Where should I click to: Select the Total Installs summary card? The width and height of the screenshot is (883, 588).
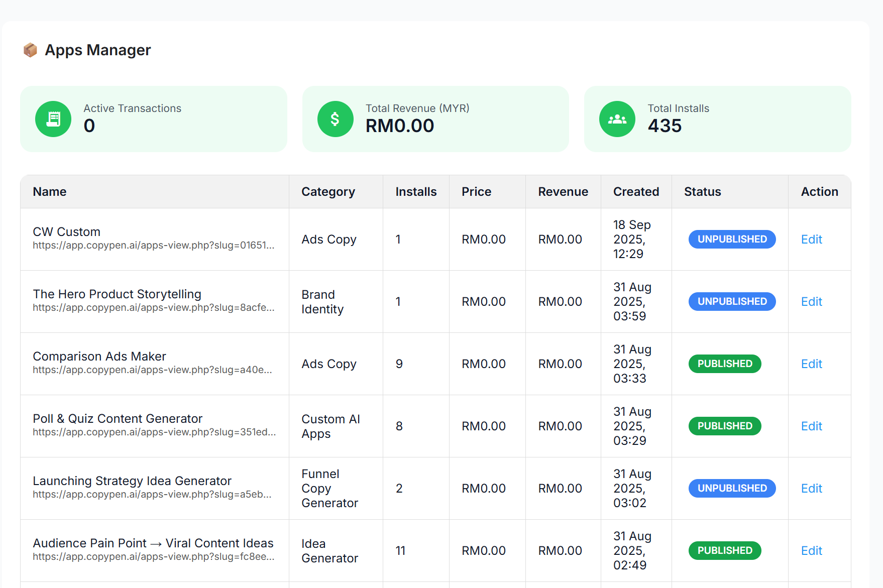pyautogui.click(x=717, y=119)
